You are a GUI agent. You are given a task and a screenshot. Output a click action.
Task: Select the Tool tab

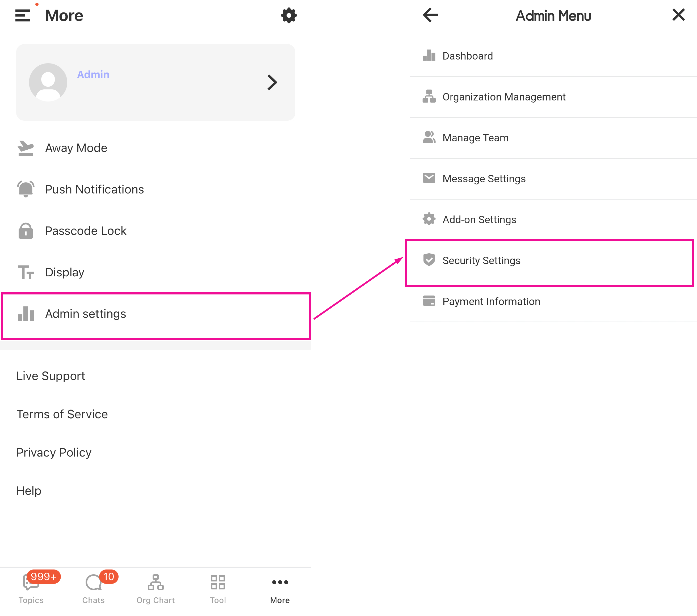point(218,587)
